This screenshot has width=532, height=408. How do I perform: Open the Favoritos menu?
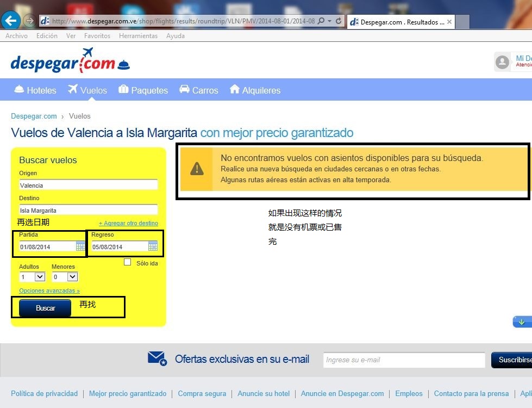pos(97,36)
